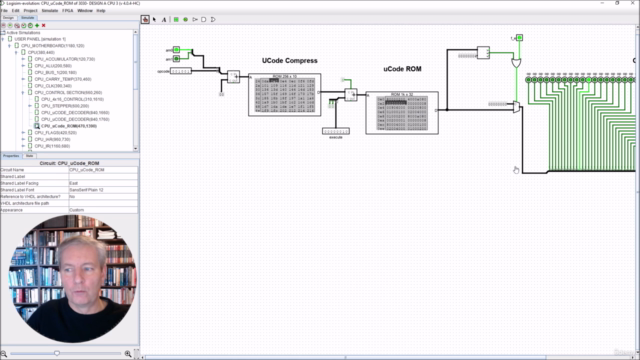The width and height of the screenshot is (640, 360).
Task: Click the third simulation toolbar icon
Action: 17,25
